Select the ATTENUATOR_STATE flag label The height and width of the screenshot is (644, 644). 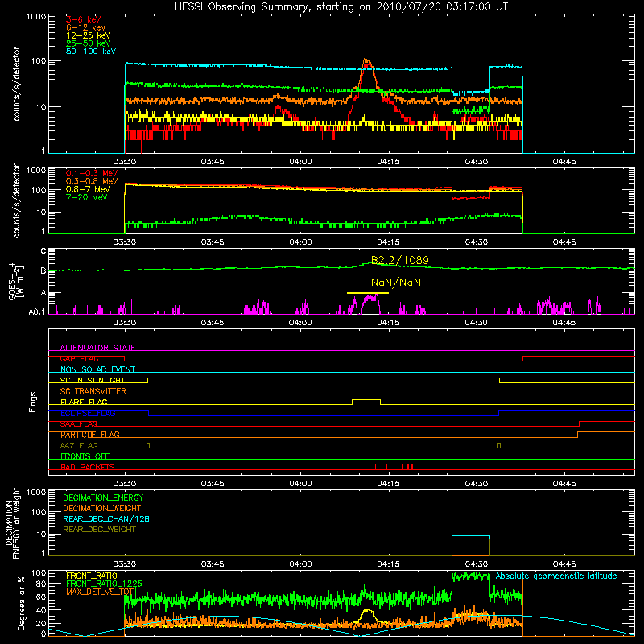click(97, 348)
